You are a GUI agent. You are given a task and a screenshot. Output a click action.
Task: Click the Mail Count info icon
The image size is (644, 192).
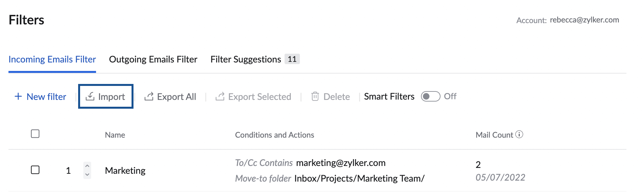coord(519,134)
